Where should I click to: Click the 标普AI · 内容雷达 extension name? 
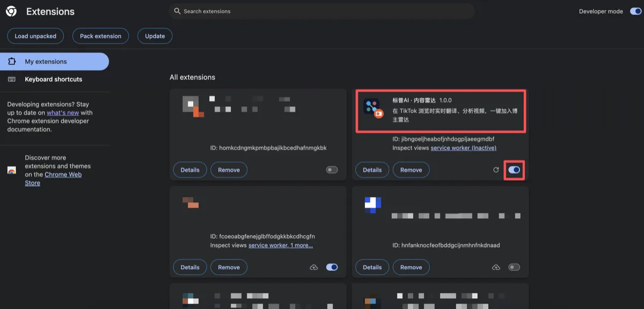tap(414, 100)
